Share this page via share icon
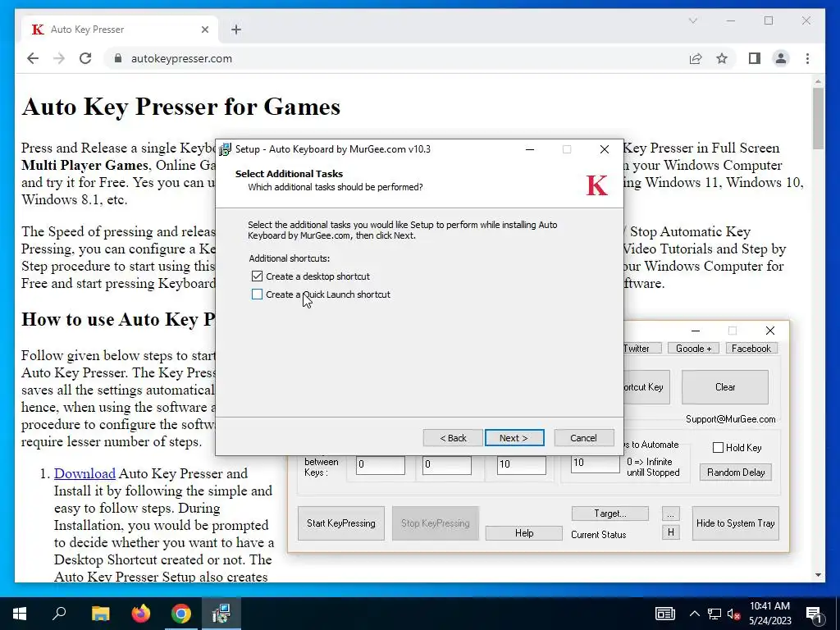 click(x=696, y=58)
